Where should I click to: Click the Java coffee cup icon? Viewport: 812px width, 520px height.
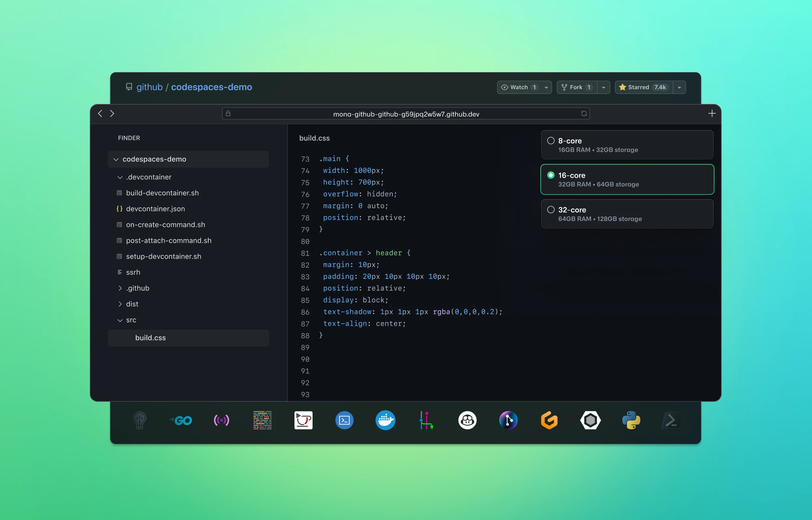click(303, 421)
